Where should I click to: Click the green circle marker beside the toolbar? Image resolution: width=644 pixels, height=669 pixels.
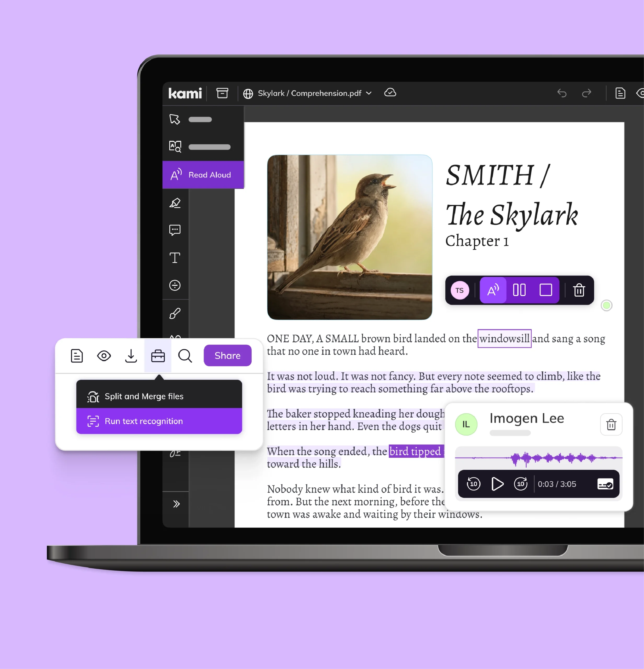coord(606,305)
